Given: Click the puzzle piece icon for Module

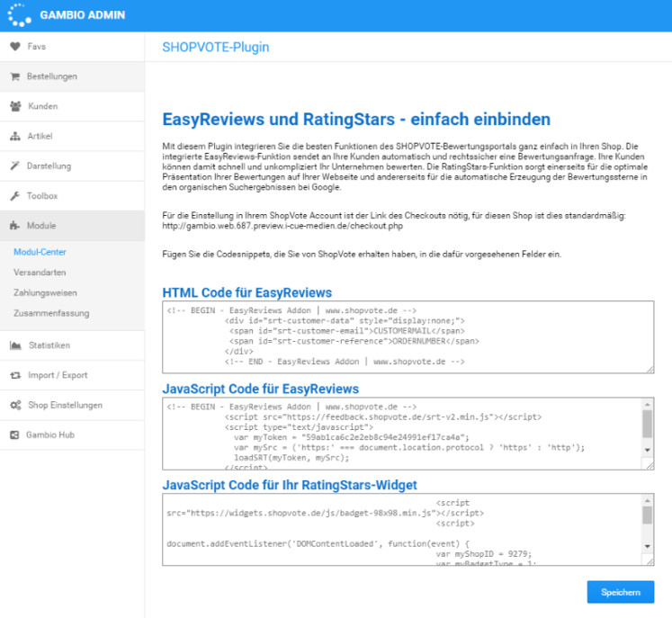Looking at the screenshot, I should 14,225.
